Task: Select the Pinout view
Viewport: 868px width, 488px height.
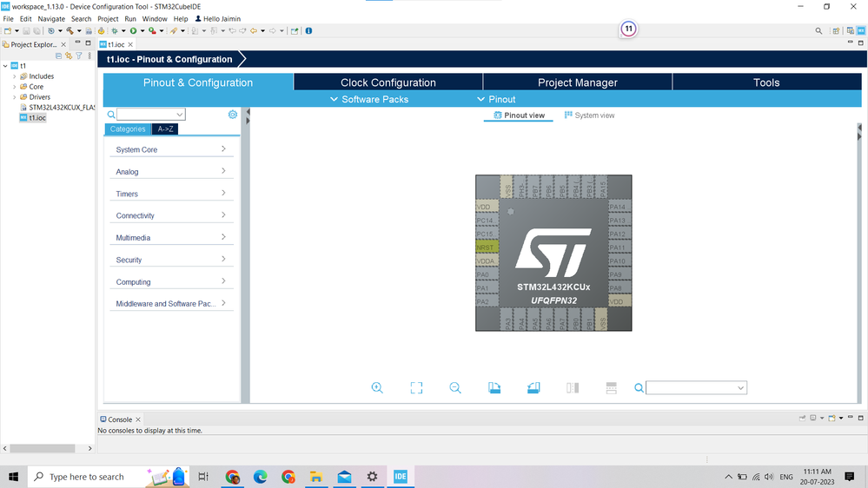Action: [519, 115]
